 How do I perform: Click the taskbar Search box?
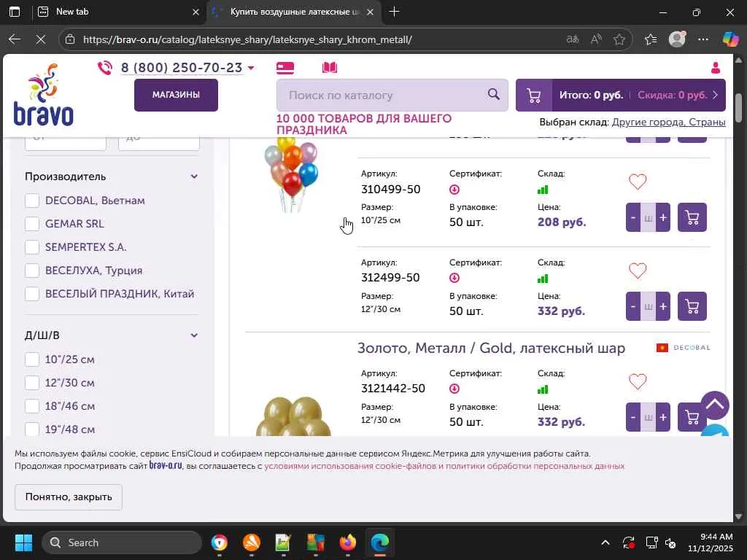point(122,542)
